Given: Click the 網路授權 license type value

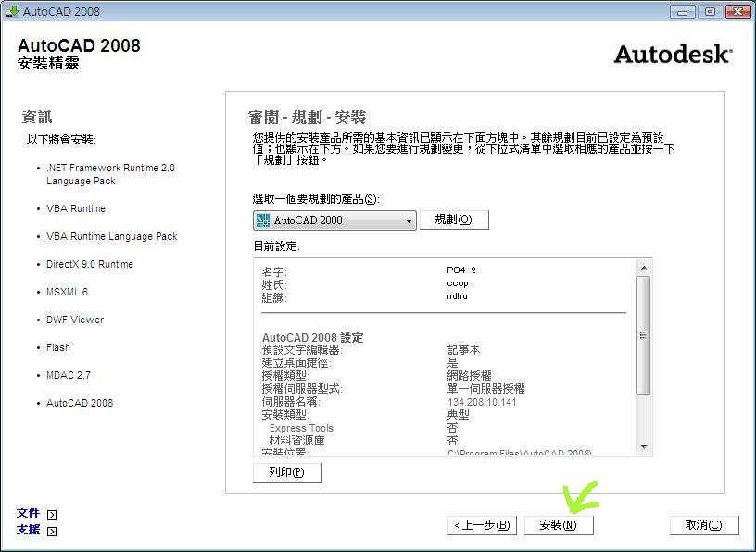Looking at the screenshot, I should coord(469,375).
